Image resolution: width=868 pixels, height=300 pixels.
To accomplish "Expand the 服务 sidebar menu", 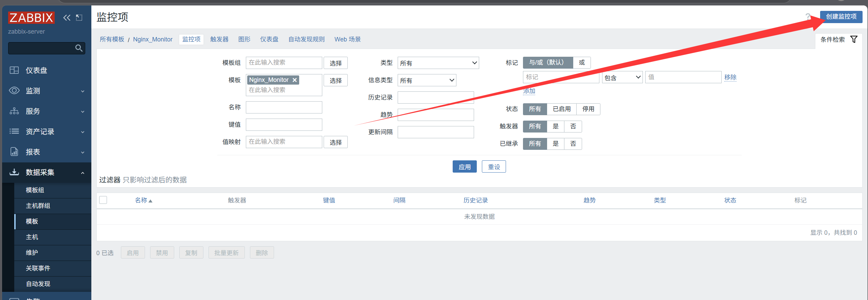I will pos(47,111).
